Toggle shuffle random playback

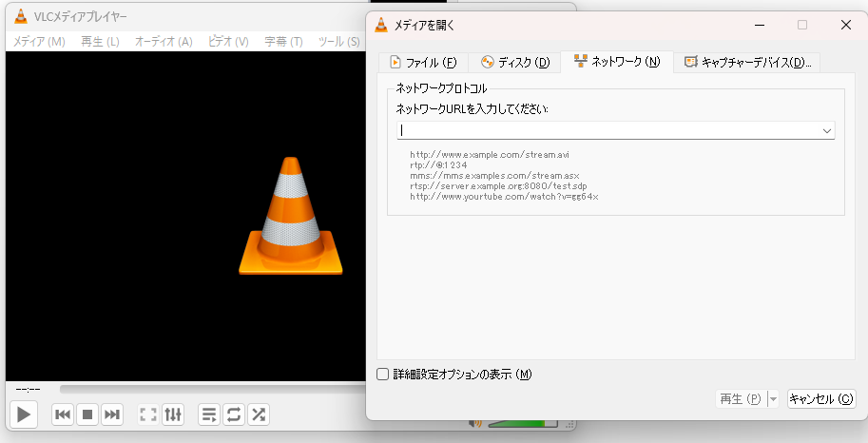[x=259, y=414]
